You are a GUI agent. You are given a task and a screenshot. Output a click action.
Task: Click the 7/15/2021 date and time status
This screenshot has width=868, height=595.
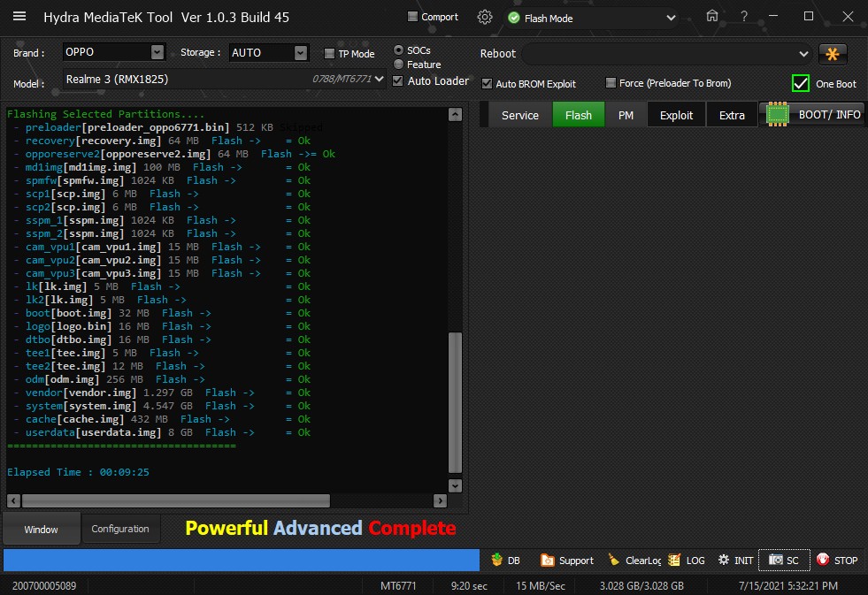pos(787,585)
